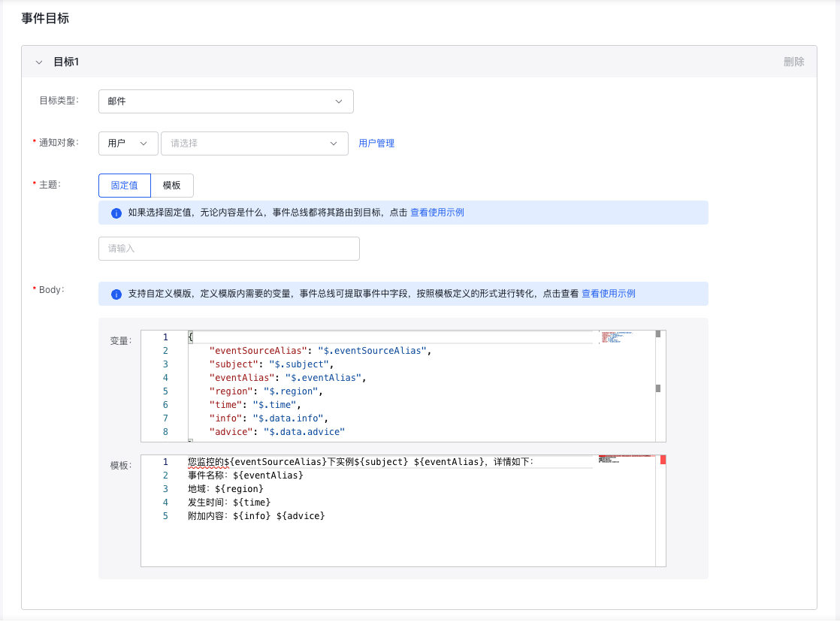The width and height of the screenshot is (840, 622).
Task: Open 查看使用示例 link in subject hint
Action: 437,213
